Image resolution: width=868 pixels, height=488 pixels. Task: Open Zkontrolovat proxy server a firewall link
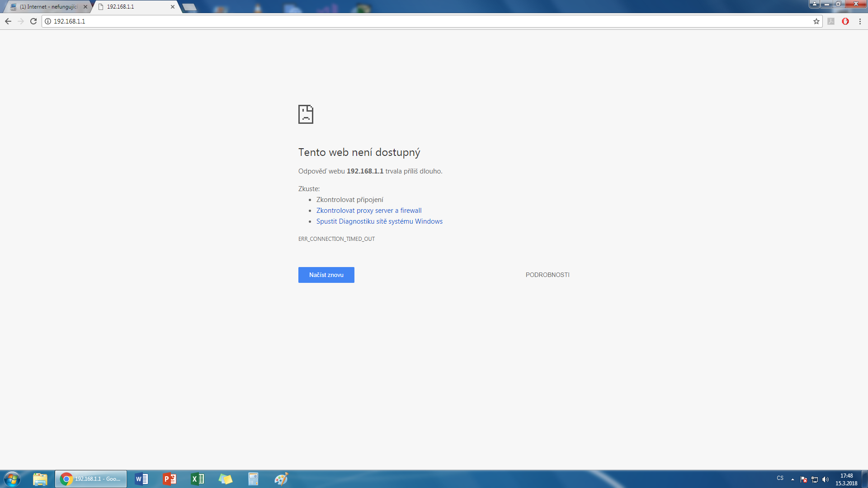tap(368, 211)
